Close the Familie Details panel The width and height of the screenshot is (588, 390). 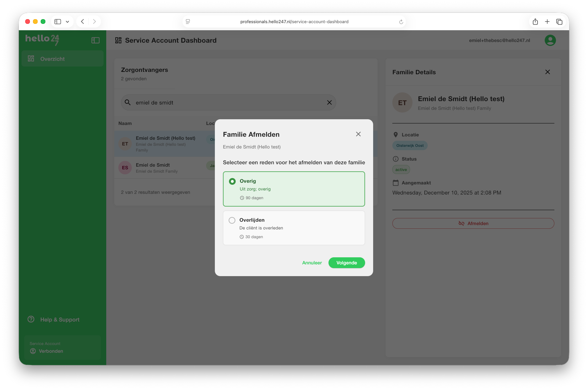547,72
